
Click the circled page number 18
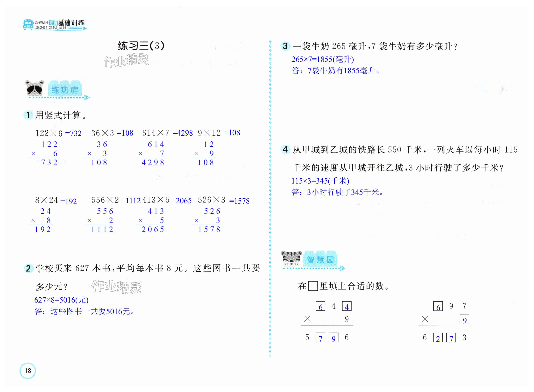pyautogui.click(x=28, y=370)
